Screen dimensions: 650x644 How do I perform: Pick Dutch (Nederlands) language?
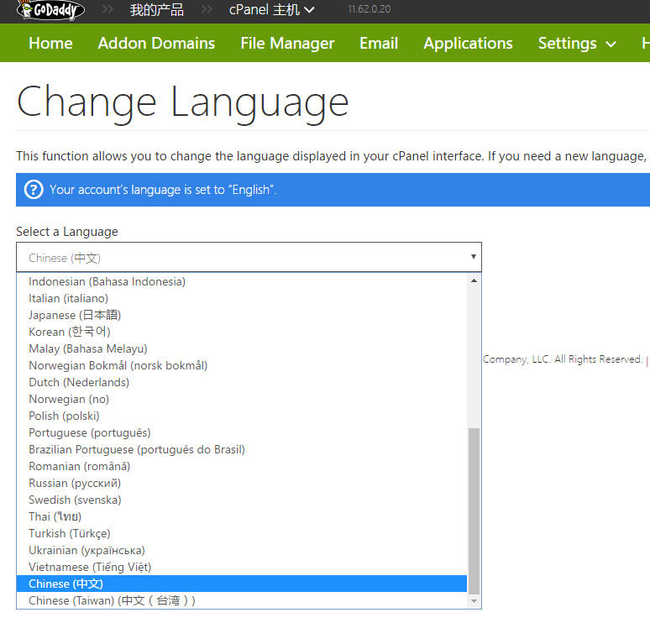tap(242, 383)
